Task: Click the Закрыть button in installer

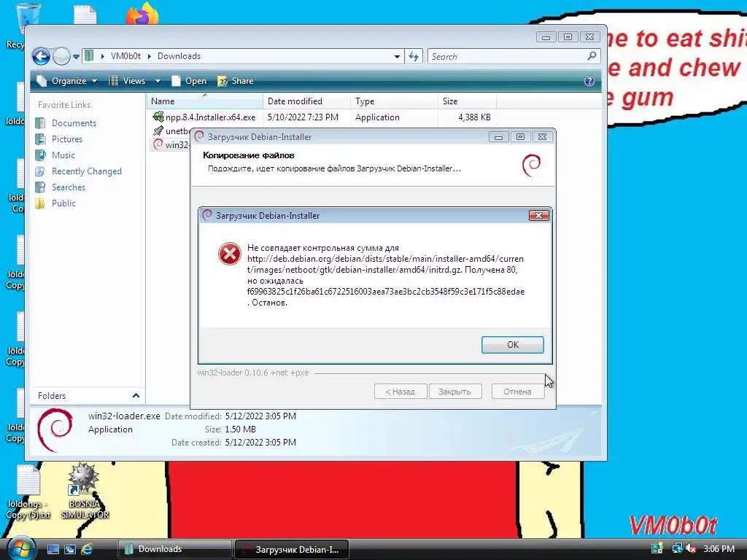Action: (x=454, y=392)
